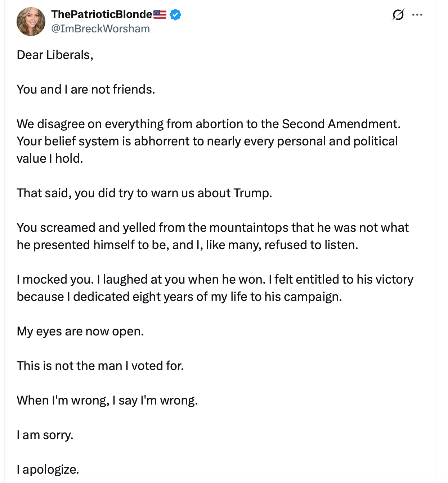The width and height of the screenshot is (448, 483).
Task: Click the "You and I are not friends." line
Action: [x=86, y=90]
